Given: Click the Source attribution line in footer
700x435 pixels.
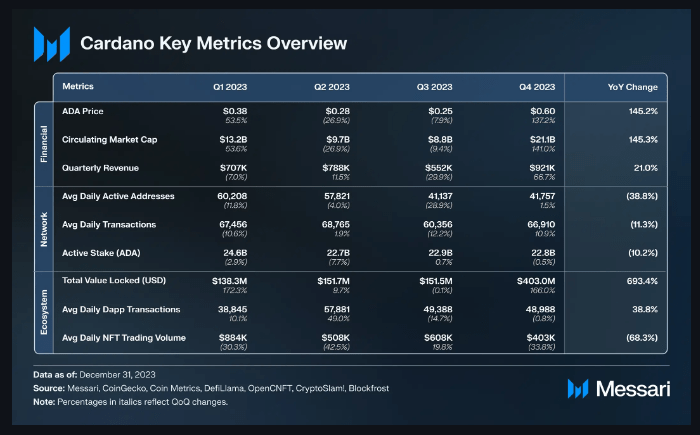Looking at the screenshot, I should (x=213, y=387).
